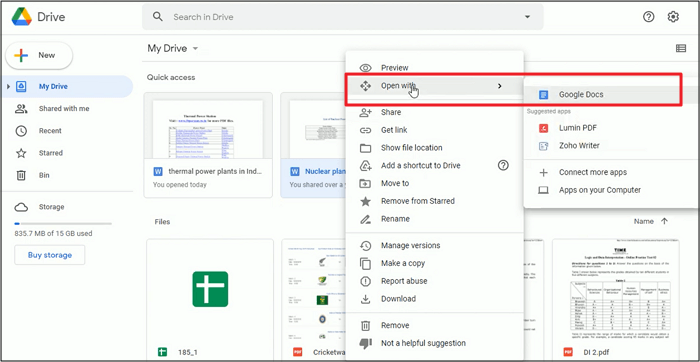Click the Remove trash can icon in menu
This screenshot has width=700, height=362.
pos(366,325)
